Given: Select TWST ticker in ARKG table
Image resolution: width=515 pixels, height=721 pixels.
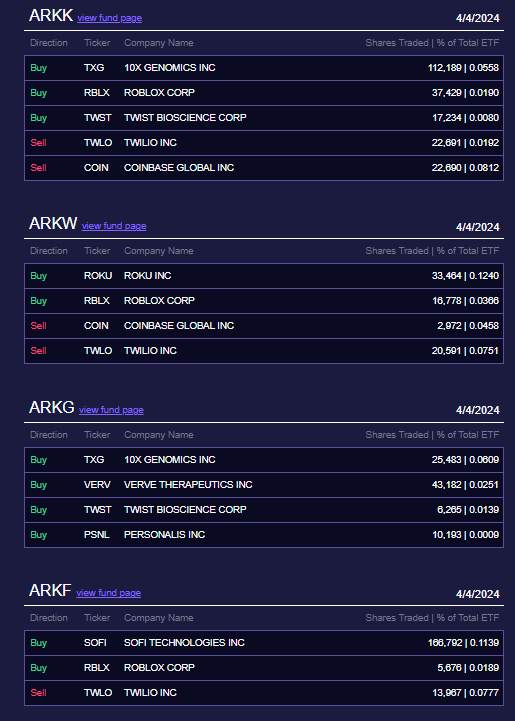Looking at the screenshot, I should pos(97,509).
